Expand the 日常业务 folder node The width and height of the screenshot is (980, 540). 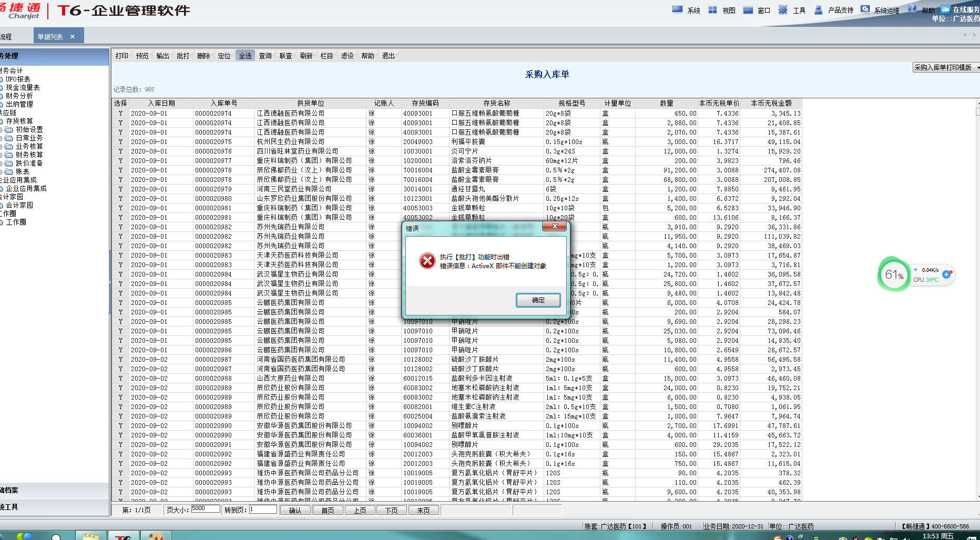[1, 138]
